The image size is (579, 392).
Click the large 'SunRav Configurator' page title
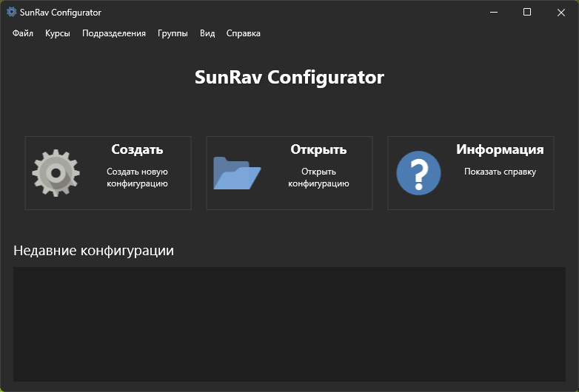point(289,78)
